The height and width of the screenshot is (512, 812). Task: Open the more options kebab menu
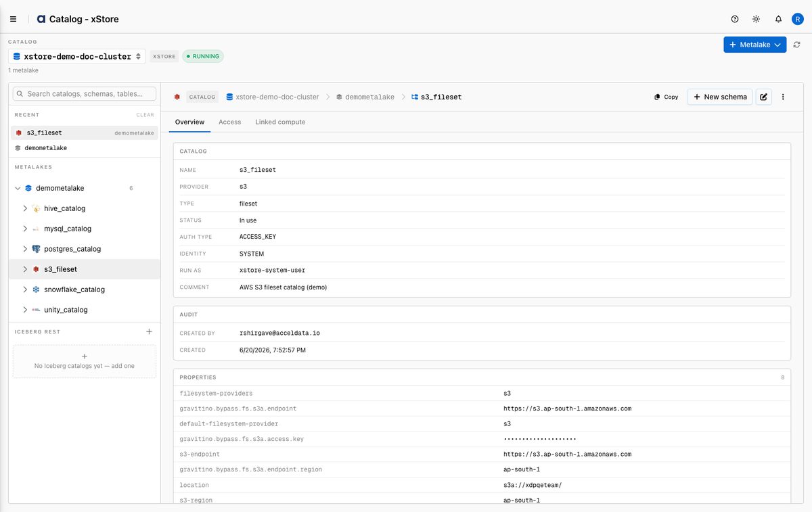coord(783,97)
